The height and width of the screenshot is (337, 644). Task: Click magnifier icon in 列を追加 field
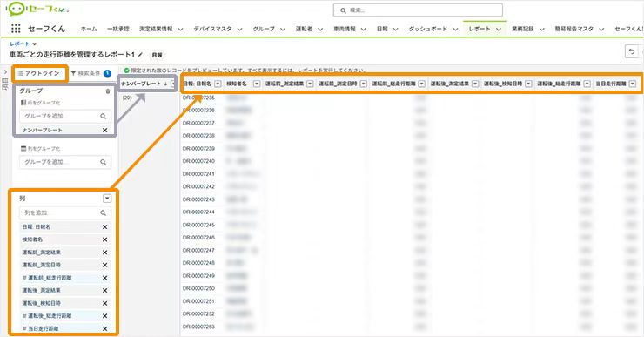(103, 212)
